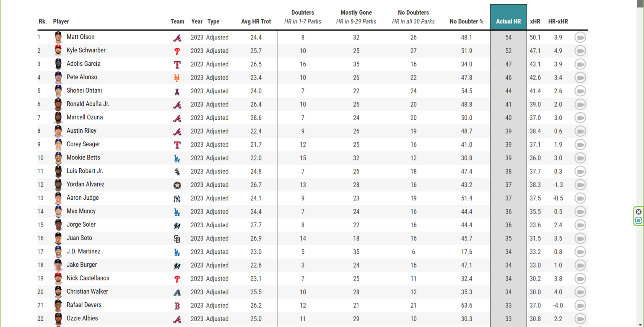
Task: Click Juan Soto's player headshot
Action: tap(58, 238)
